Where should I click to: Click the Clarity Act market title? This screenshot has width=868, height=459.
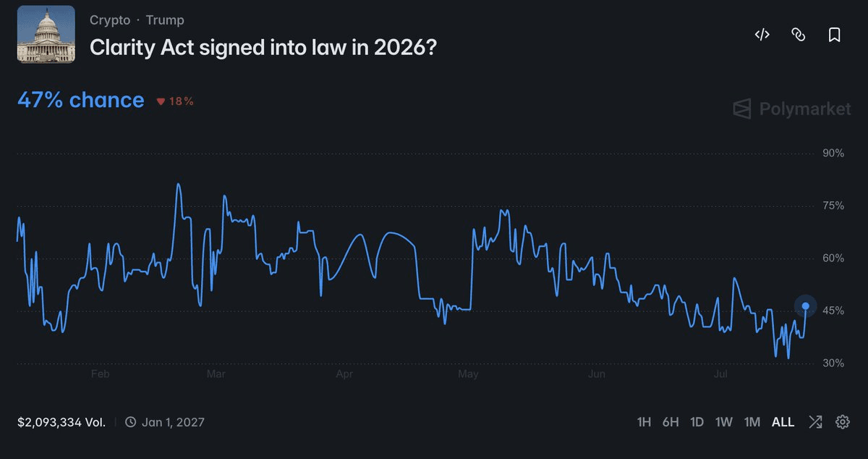[x=263, y=48]
